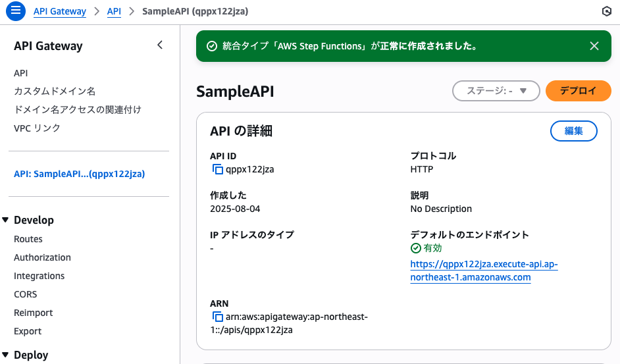The height and width of the screenshot is (364, 620).
Task: Click the No Description text
Action: (x=441, y=209)
